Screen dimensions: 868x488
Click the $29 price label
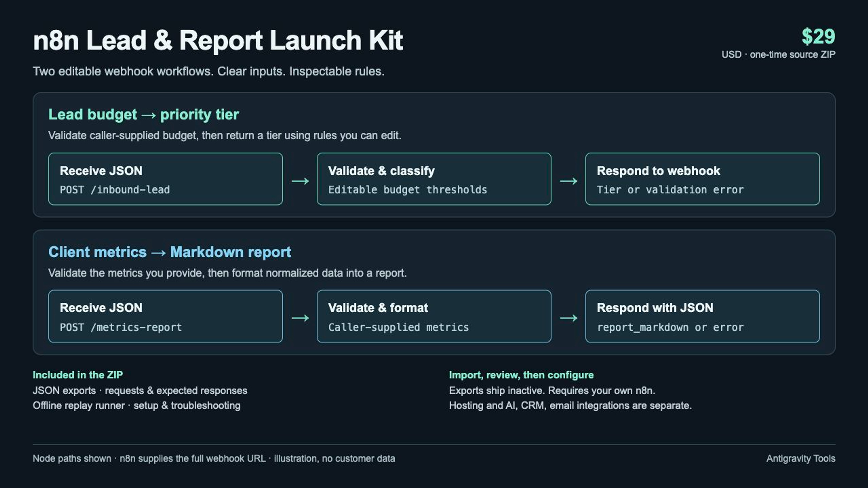pyautogui.click(x=818, y=37)
